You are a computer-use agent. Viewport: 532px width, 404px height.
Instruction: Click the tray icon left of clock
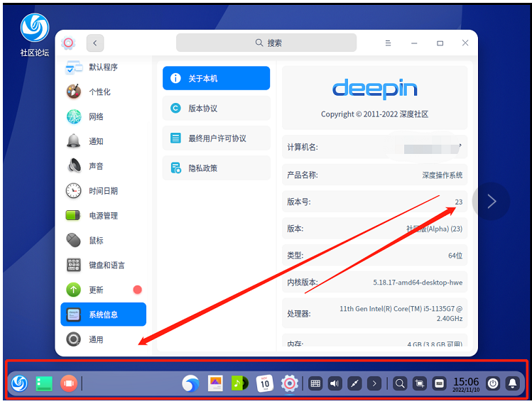tap(440, 383)
